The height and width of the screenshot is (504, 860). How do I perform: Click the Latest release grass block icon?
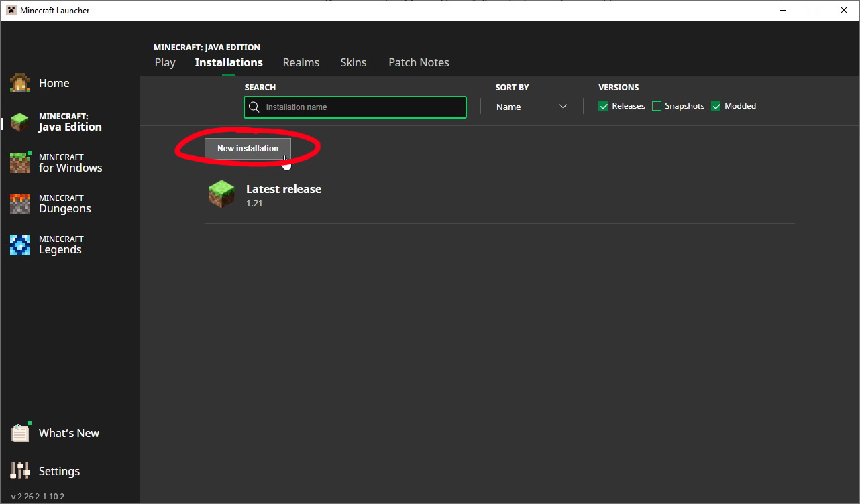click(222, 195)
